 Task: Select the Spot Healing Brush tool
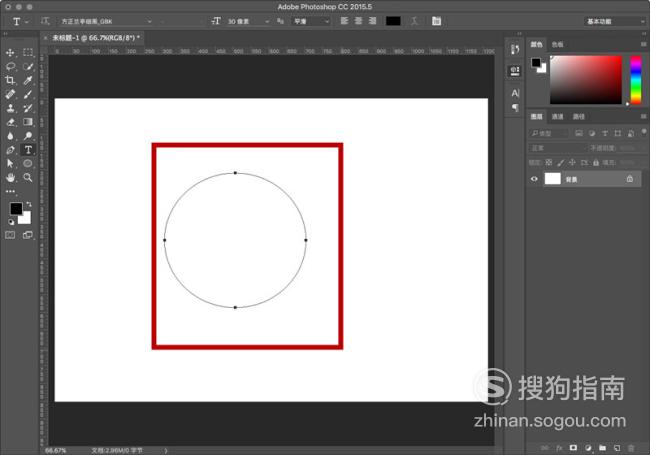coord(10,94)
